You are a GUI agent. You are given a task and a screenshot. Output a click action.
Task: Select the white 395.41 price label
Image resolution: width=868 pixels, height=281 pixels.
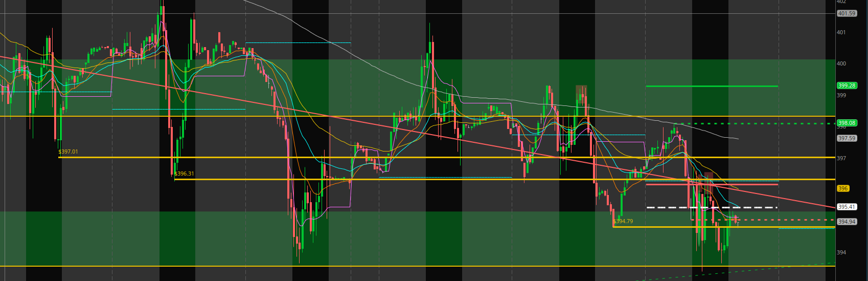(847, 207)
